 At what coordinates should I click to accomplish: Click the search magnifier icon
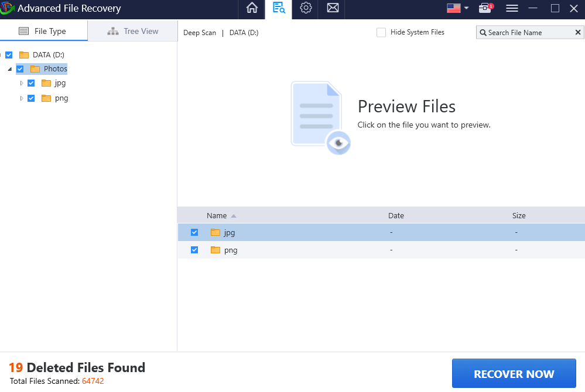coord(483,33)
